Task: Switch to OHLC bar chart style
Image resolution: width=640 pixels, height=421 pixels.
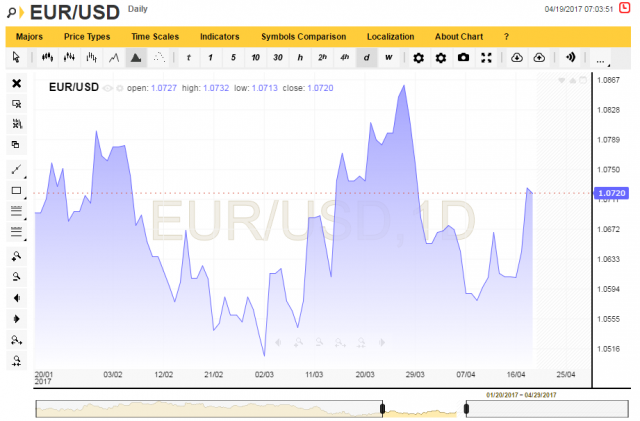Action: (91, 58)
